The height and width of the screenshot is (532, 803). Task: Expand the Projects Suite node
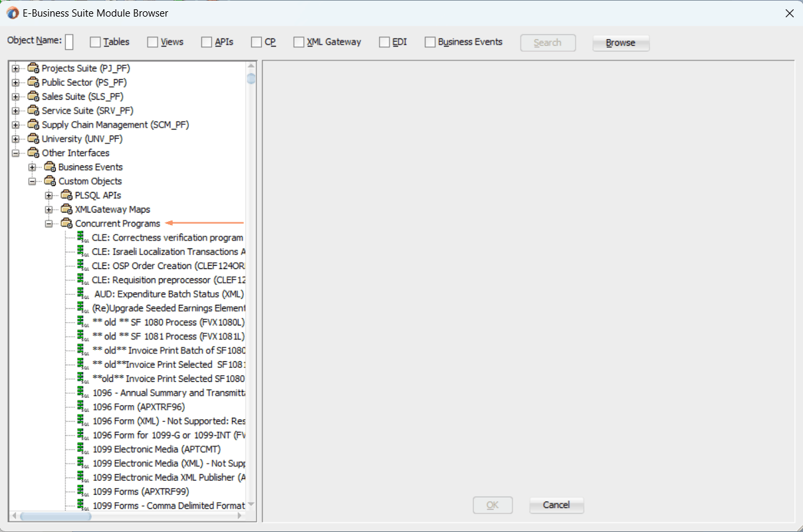15,68
